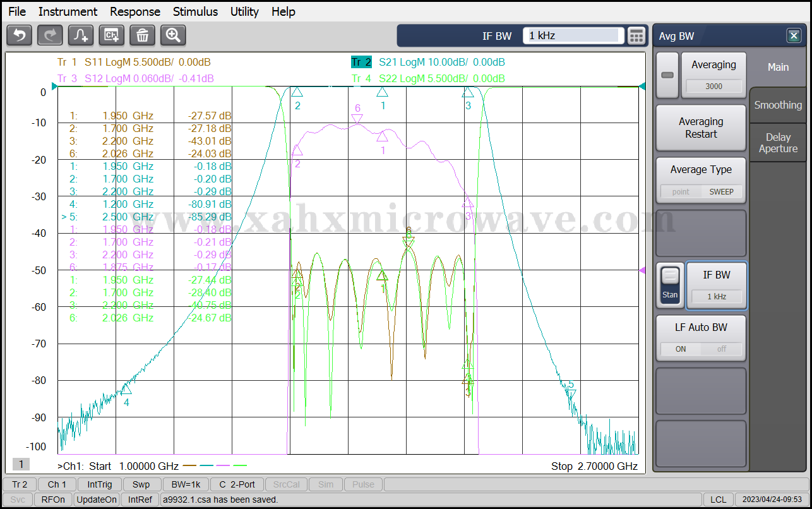Viewport: 812px width, 509px height.
Task: Click the add trace icon
Action: (81, 35)
